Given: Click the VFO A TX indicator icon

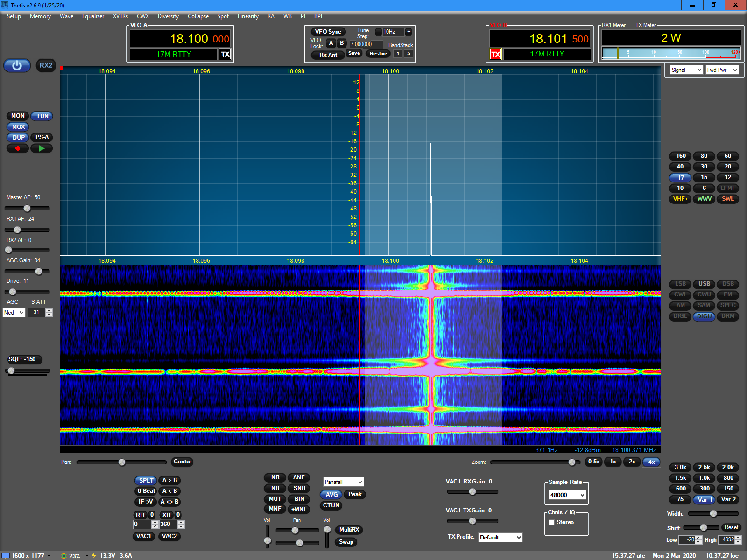Looking at the screenshot, I should tap(225, 55).
